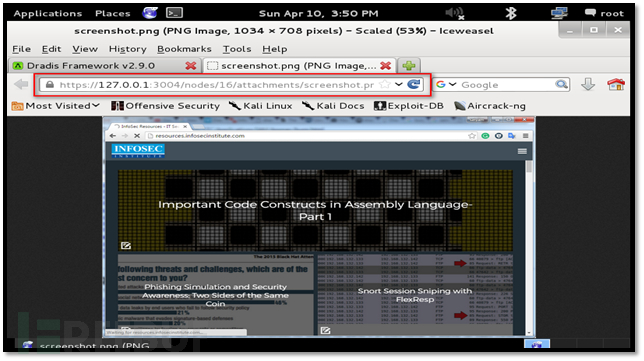The height and width of the screenshot is (361, 644).
Task: Open the Google search engine dropdown
Action: pyautogui.click(x=446, y=84)
